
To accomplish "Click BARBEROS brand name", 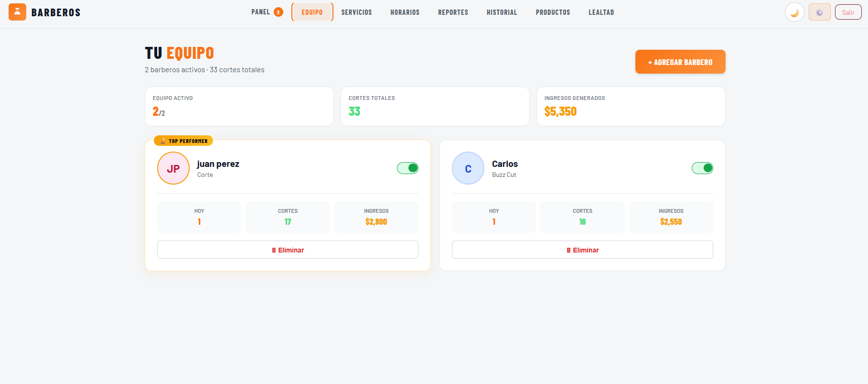I will (56, 12).
